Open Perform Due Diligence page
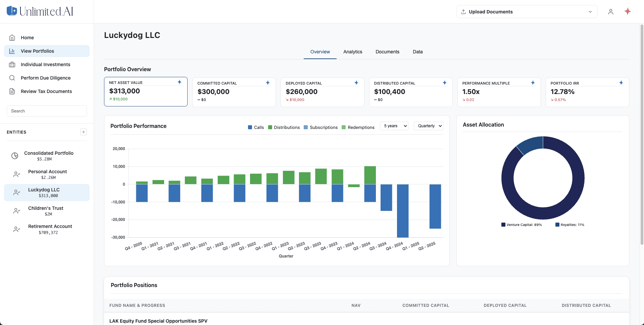Viewport: 644px width, 325px height. [47, 78]
